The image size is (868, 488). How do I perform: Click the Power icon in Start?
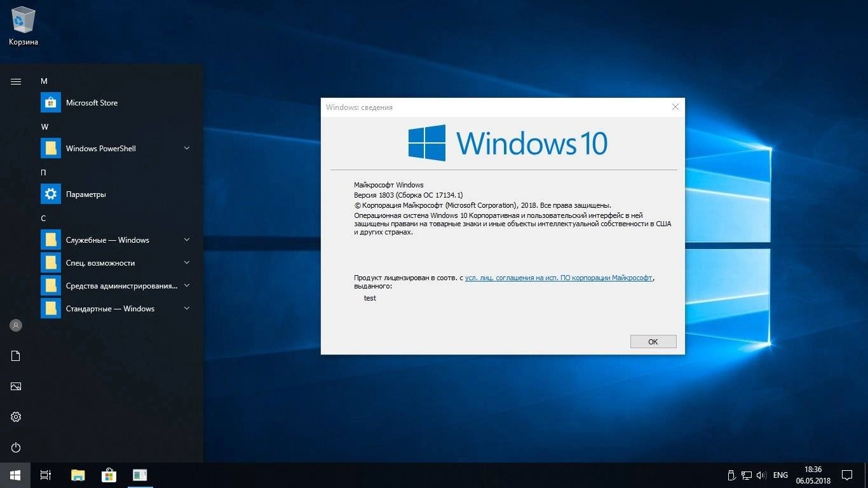16,447
